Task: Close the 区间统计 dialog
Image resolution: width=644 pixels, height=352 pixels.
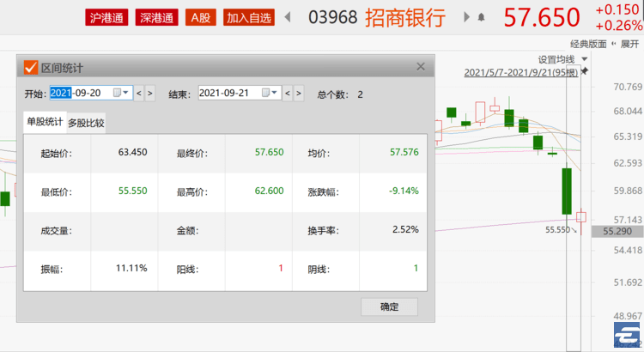Action: [421, 67]
